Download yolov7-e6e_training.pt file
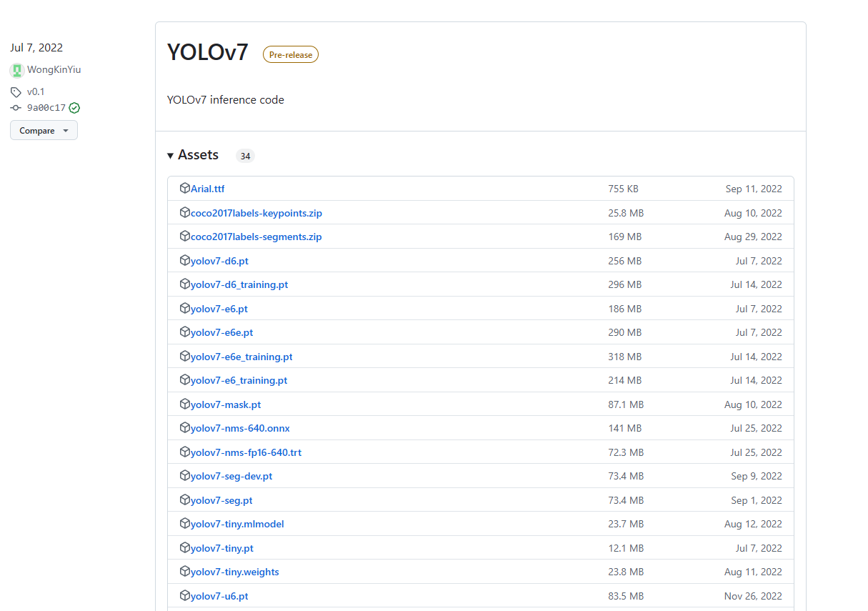Image resolution: width=868 pixels, height=611 pixels. pyautogui.click(x=241, y=357)
